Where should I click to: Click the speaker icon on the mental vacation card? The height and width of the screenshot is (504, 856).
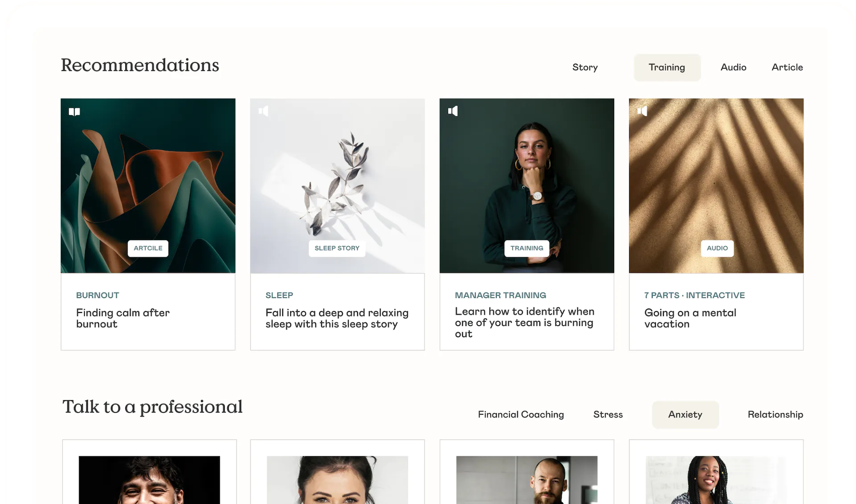pyautogui.click(x=642, y=111)
